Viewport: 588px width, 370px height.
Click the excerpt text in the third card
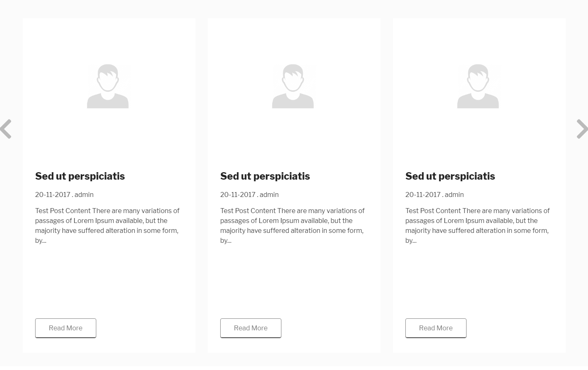[477, 225]
